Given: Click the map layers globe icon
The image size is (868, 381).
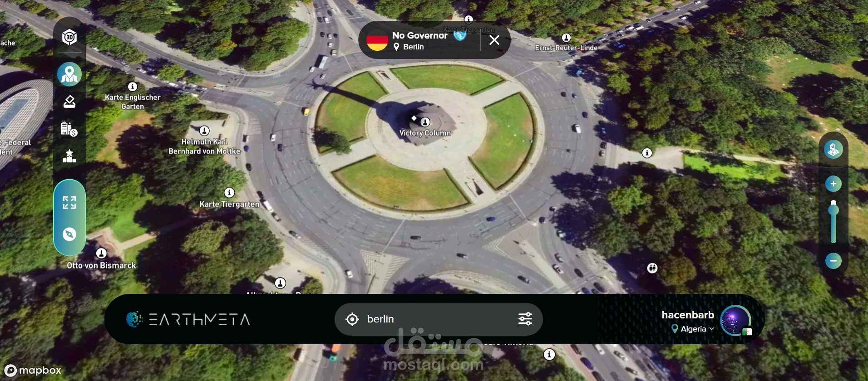Looking at the screenshot, I should tap(833, 149).
